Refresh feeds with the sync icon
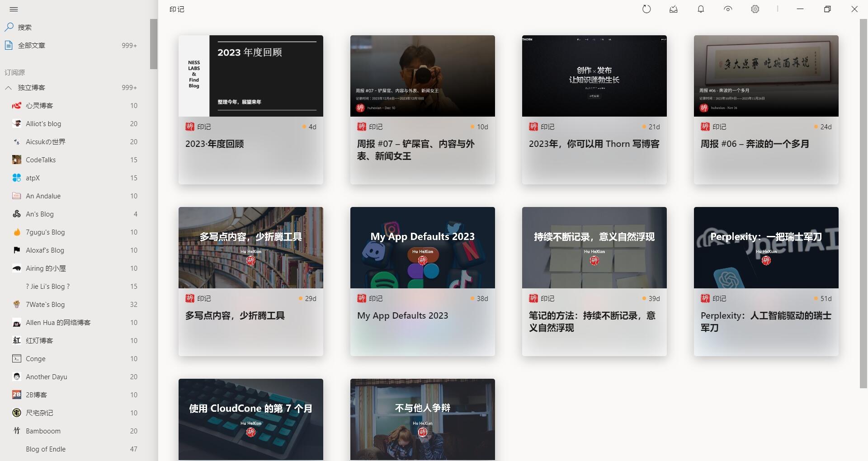 (646, 9)
